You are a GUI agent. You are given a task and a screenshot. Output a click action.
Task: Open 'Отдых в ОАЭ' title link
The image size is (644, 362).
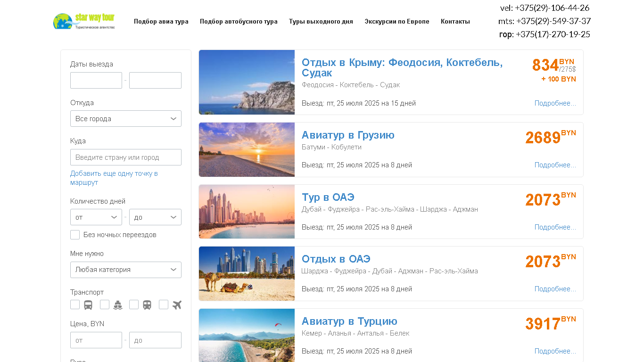pyautogui.click(x=336, y=259)
